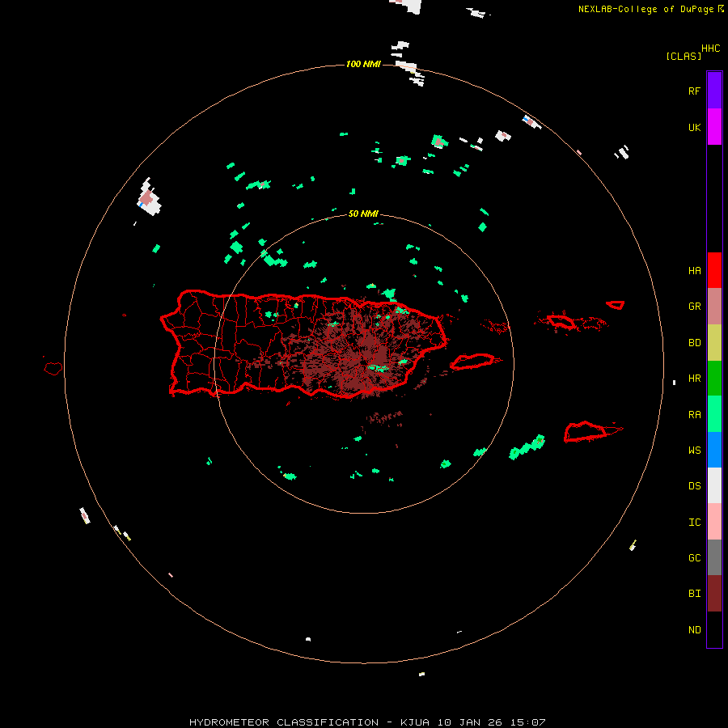Click the RA legend label
The width and height of the screenshot is (728, 728).
[694, 414]
